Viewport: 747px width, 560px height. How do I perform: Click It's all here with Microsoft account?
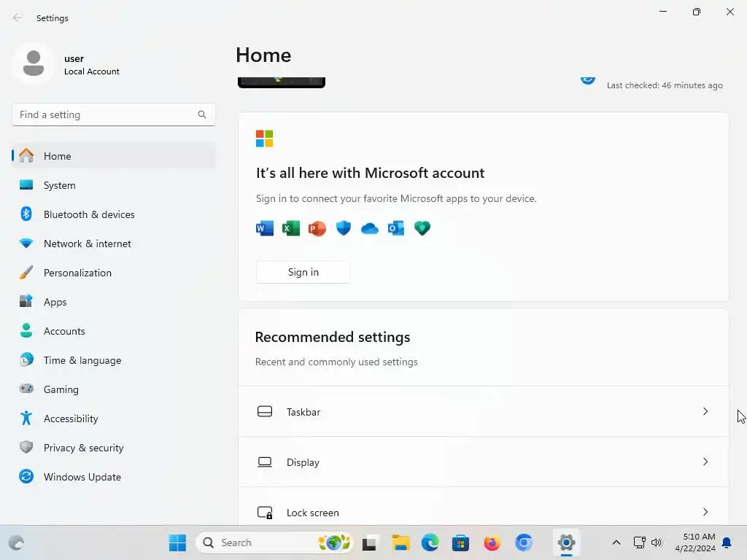coord(370,173)
